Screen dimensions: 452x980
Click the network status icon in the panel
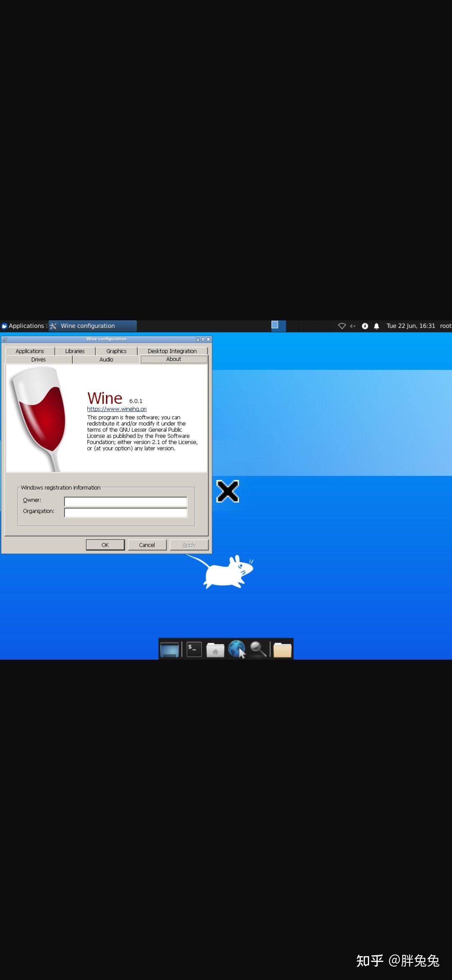pyautogui.click(x=342, y=326)
